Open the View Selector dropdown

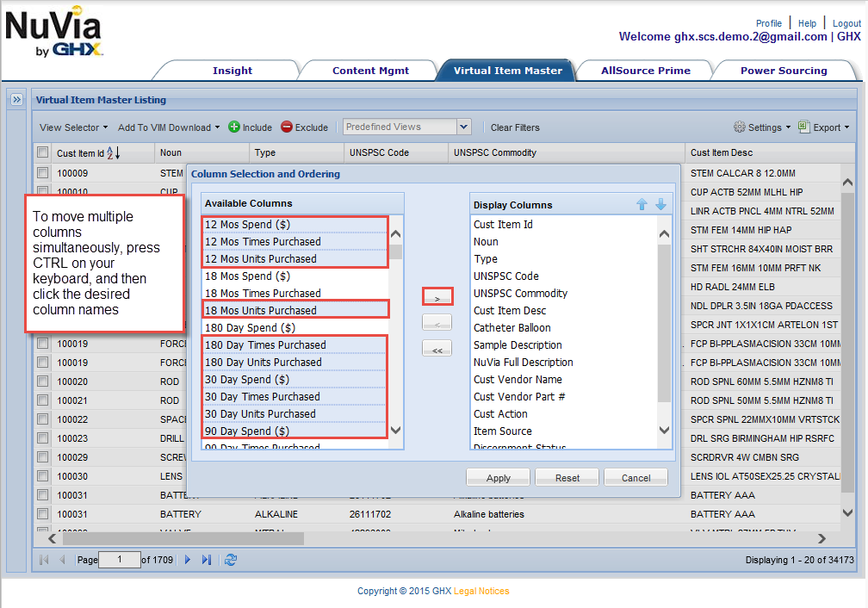pyautogui.click(x=74, y=127)
